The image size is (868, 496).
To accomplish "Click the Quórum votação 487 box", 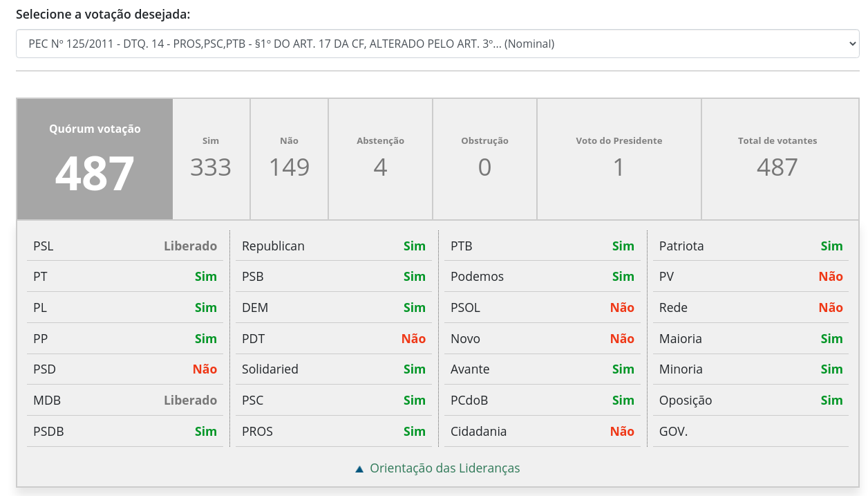I will (x=95, y=159).
